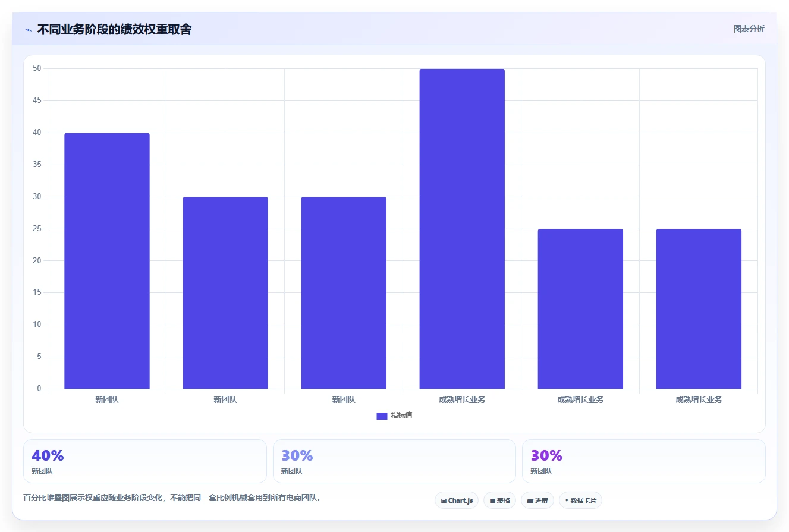
Task: Click y-axis tick label 15
Action: (37, 292)
